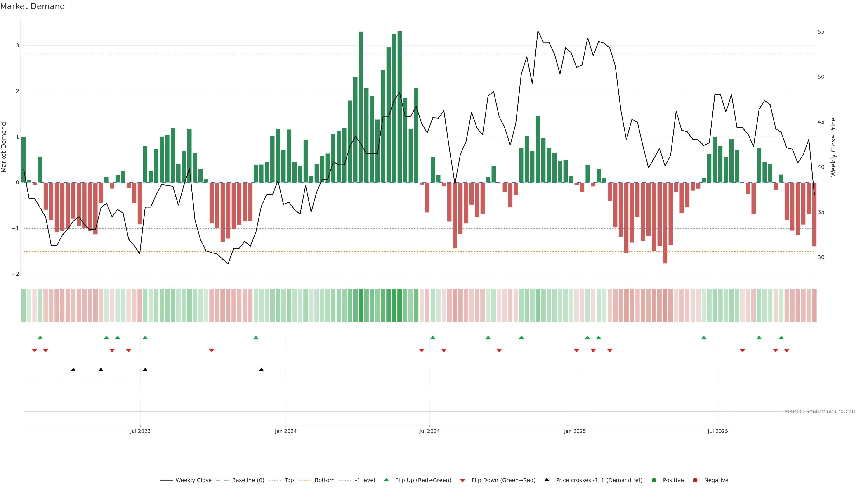Click the red Negative legend dot
Viewport: 868px width, 488px height.
(695, 480)
